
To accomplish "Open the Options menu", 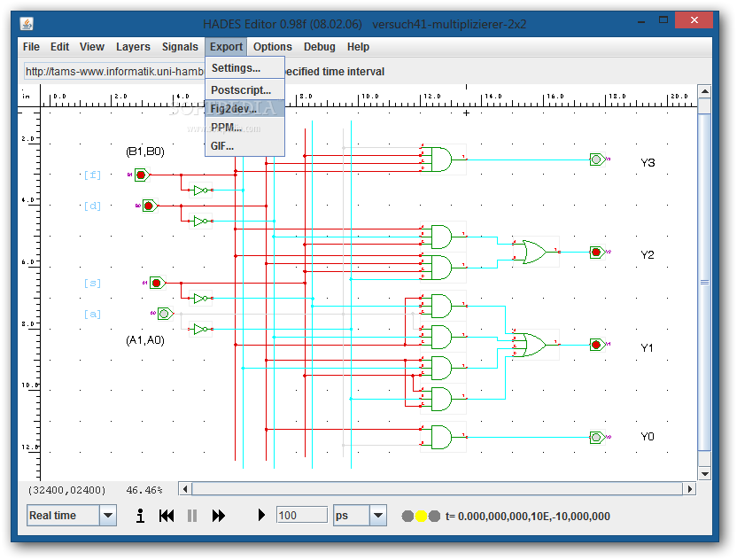I will pyautogui.click(x=273, y=47).
